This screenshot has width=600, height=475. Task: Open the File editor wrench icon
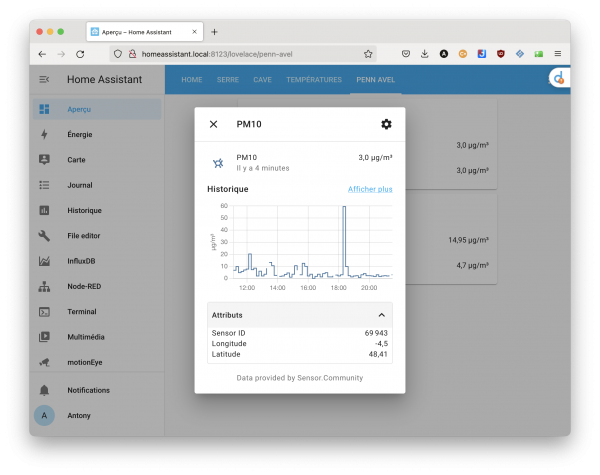(44, 236)
